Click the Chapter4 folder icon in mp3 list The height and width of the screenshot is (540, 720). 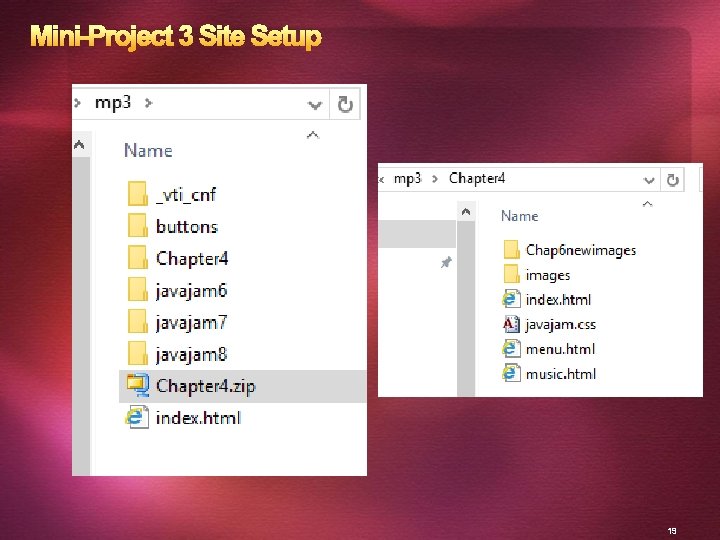138,258
